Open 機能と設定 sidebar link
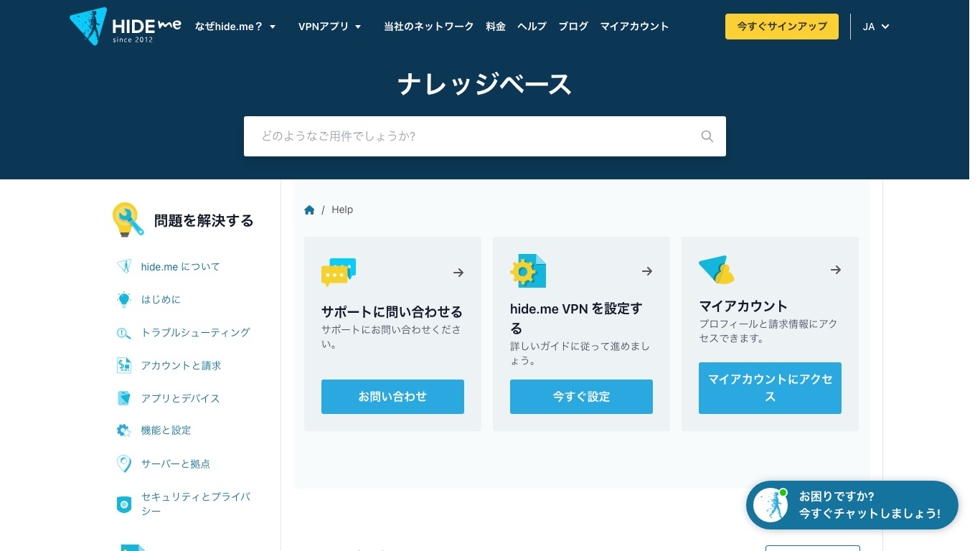This screenshot has width=980, height=551. [166, 430]
